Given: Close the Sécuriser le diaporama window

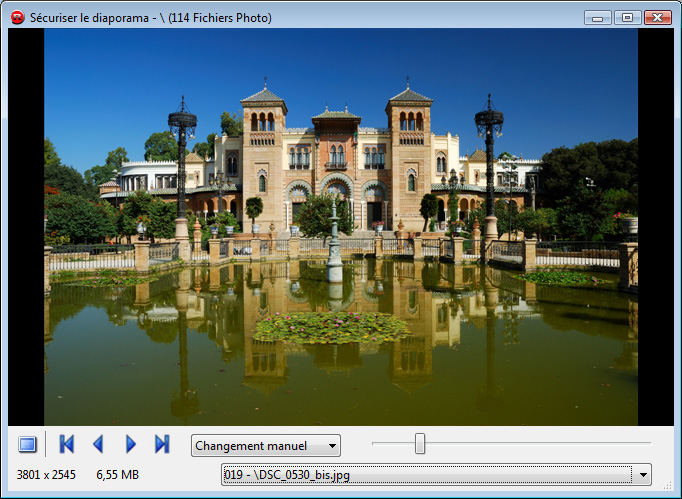Looking at the screenshot, I should click(658, 18).
